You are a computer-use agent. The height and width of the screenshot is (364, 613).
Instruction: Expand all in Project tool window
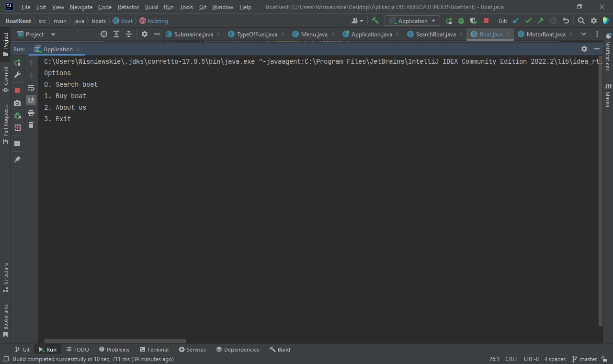click(x=116, y=34)
